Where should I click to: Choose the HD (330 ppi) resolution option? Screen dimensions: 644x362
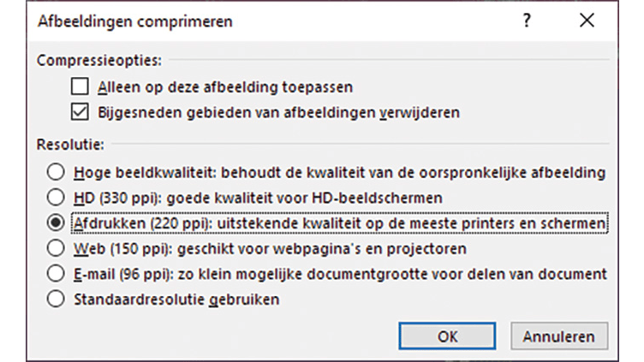point(57,197)
